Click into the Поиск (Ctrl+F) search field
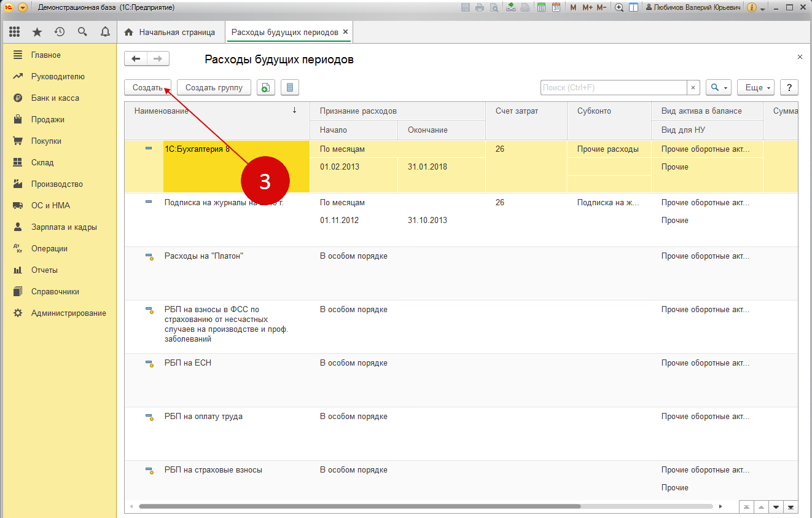This screenshot has width=812, height=518. coord(614,88)
